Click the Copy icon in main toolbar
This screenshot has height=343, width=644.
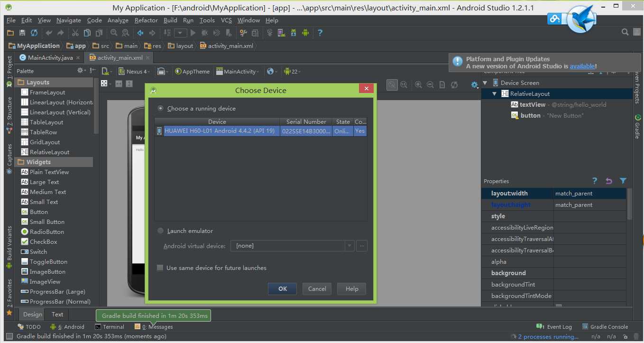pyautogui.click(x=87, y=33)
